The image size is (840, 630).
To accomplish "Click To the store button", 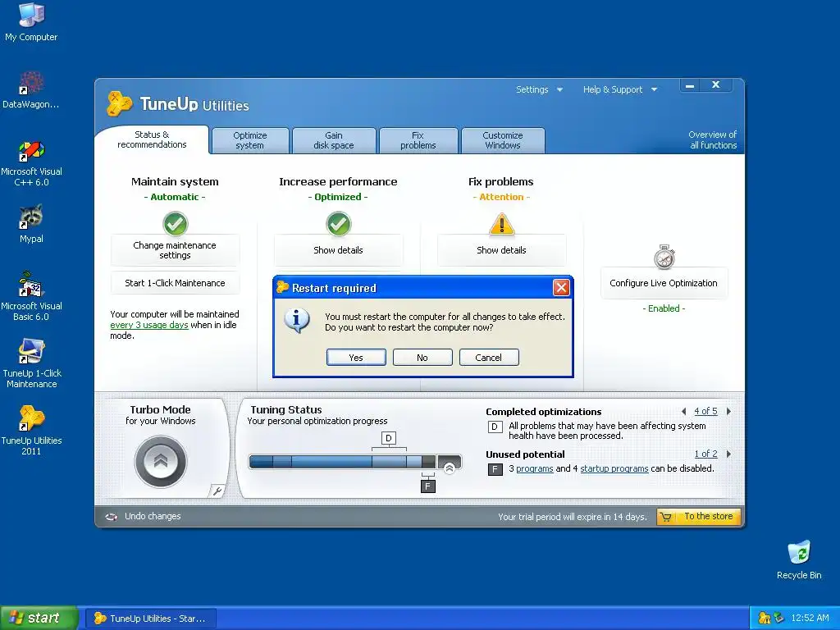I will pyautogui.click(x=699, y=517).
